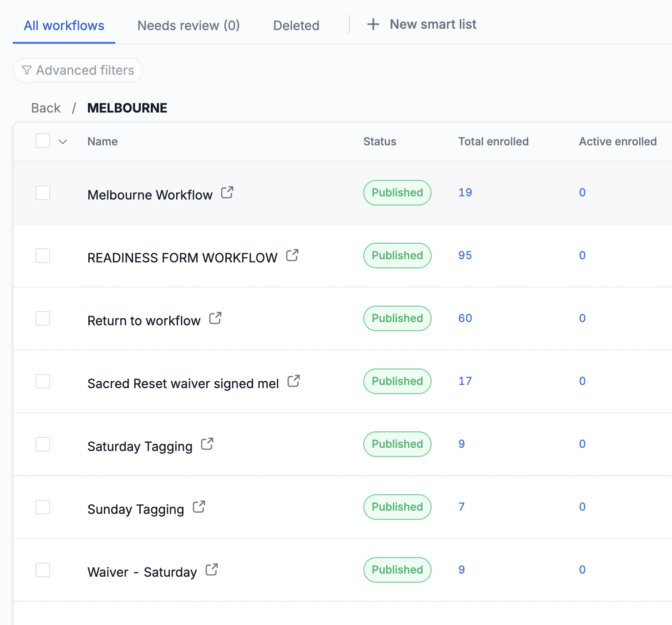Select the Sunday Tagging row checkbox
672x625 pixels.
(43, 507)
